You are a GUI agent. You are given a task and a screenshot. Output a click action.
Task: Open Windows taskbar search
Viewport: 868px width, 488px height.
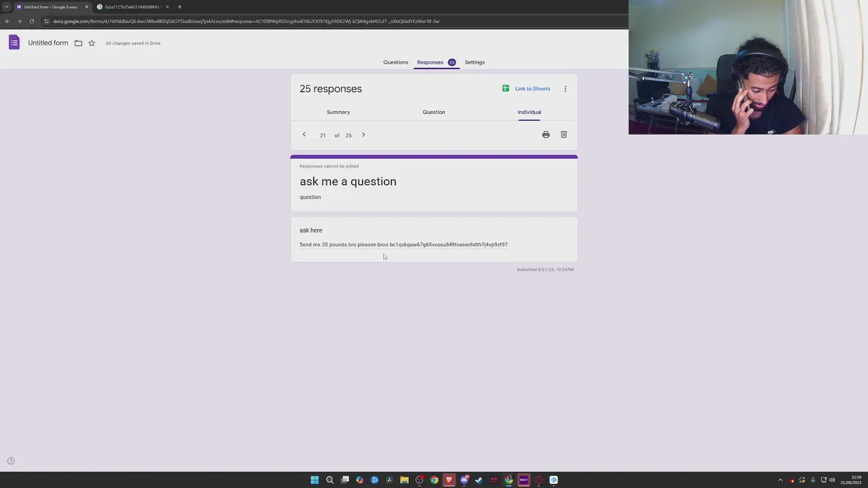pyautogui.click(x=330, y=480)
